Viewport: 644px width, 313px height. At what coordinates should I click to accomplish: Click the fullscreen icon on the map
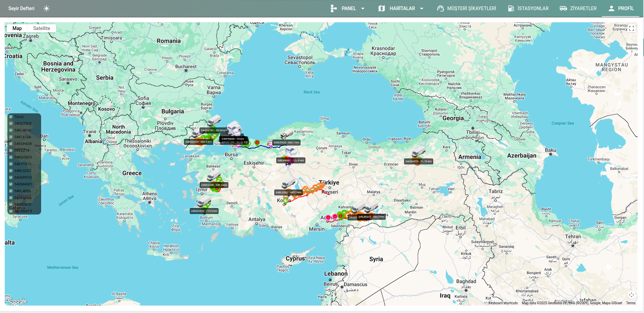pos(632,28)
